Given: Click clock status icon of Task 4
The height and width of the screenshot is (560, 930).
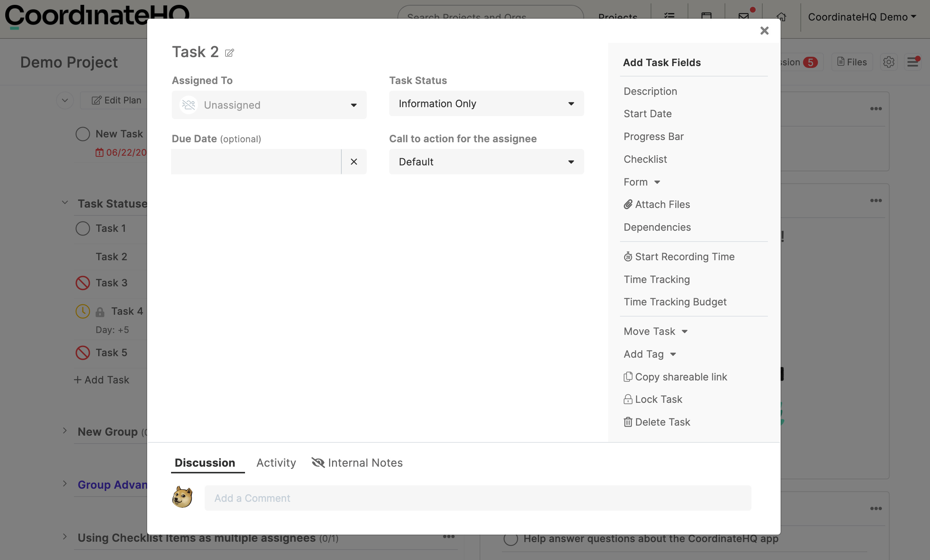Looking at the screenshot, I should coord(83,311).
